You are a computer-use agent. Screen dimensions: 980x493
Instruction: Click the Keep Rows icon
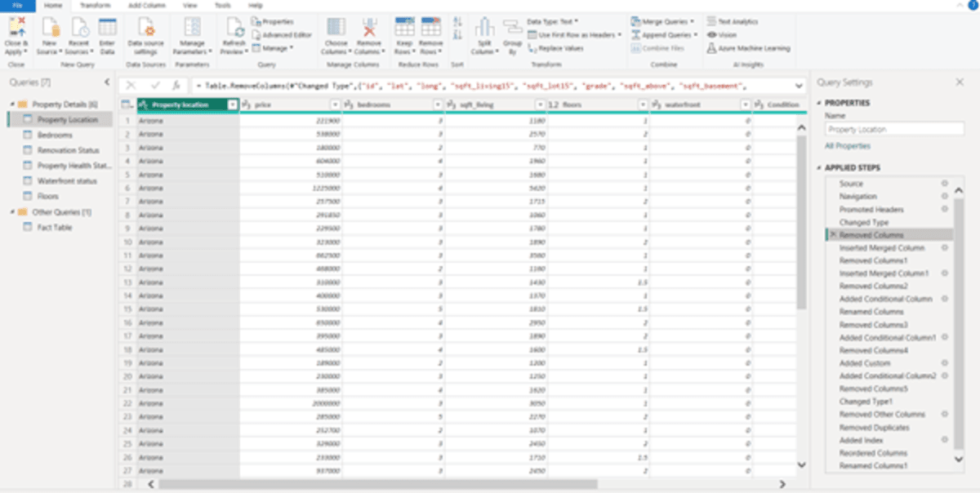pyautogui.click(x=405, y=27)
